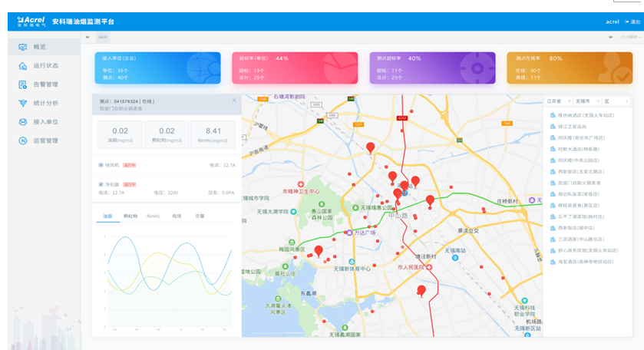Toggle the 排风机 checkbox
644x350 pixels.
click(x=101, y=164)
